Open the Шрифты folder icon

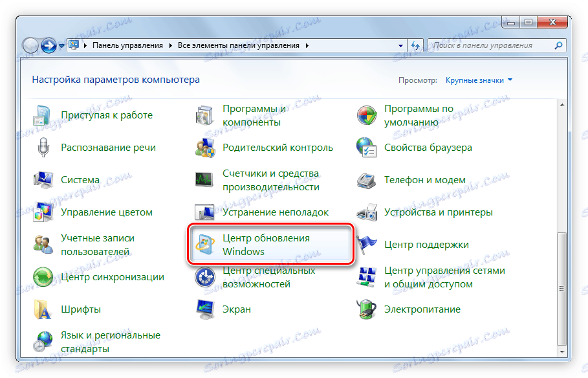pos(42,309)
